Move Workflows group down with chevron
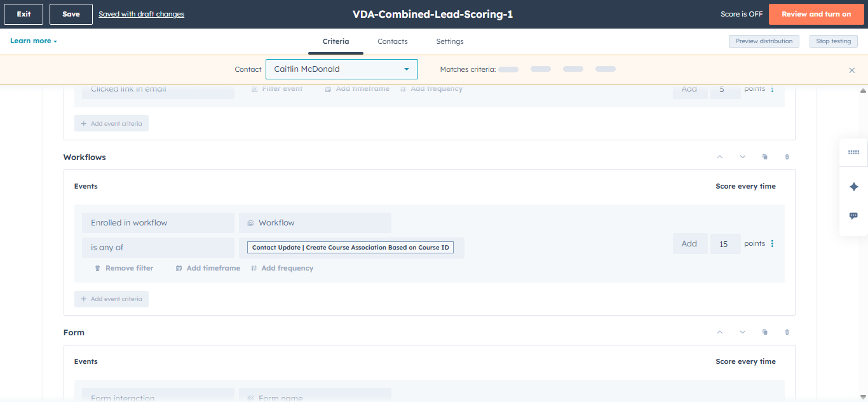This screenshot has width=868, height=402. (742, 157)
